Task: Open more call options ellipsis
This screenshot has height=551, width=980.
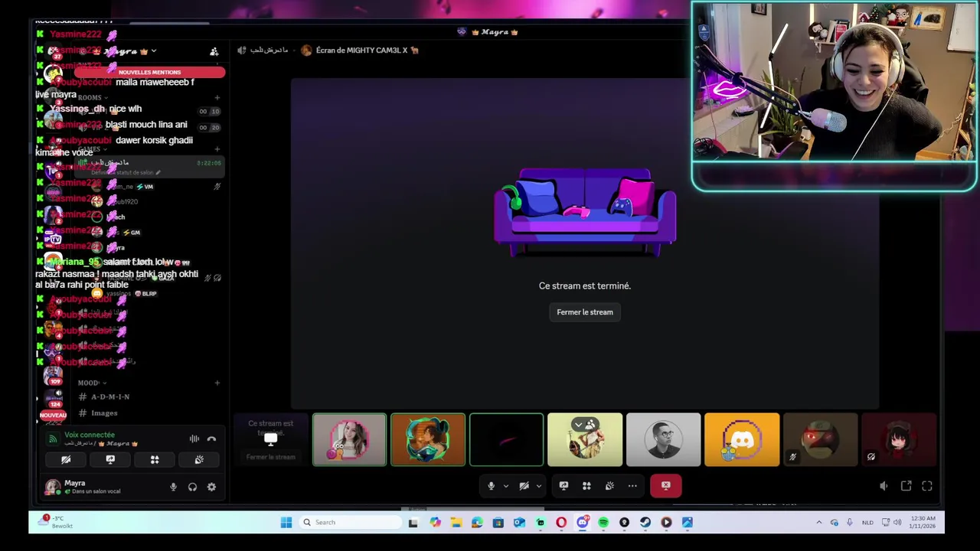Action: (632, 486)
